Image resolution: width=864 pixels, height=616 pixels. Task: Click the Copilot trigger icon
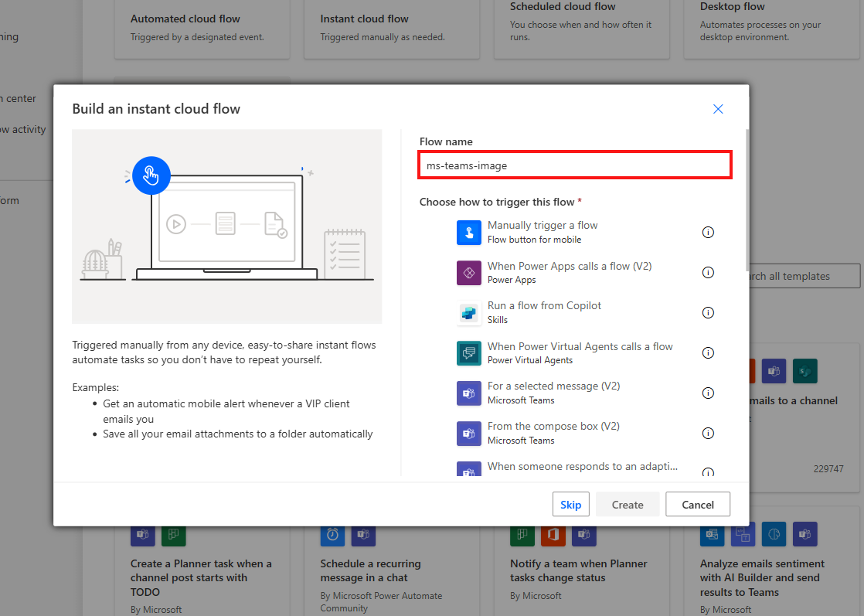pos(469,312)
